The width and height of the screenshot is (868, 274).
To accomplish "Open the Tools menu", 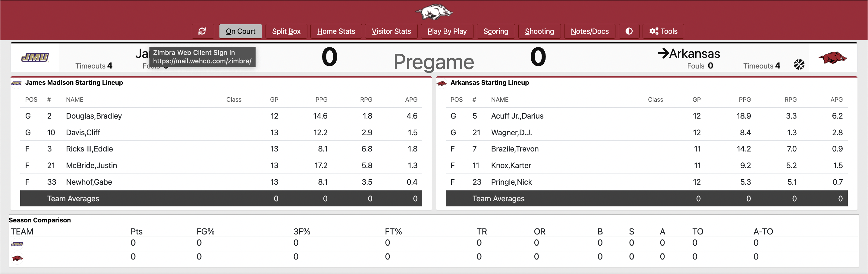I will click(x=663, y=31).
